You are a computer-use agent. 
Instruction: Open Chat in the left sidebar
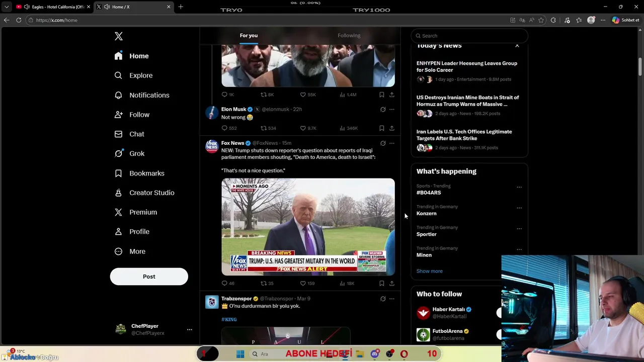129,134
